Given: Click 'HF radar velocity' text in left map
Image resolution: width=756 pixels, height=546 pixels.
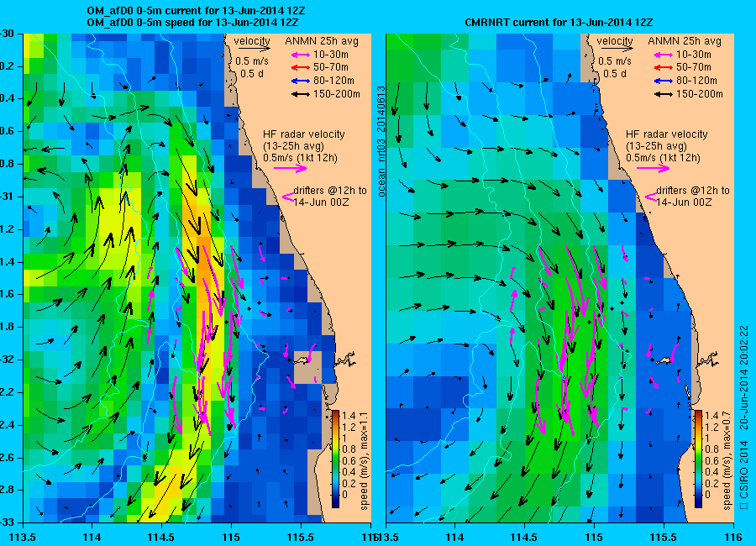Looking at the screenshot, I should (304, 134).
